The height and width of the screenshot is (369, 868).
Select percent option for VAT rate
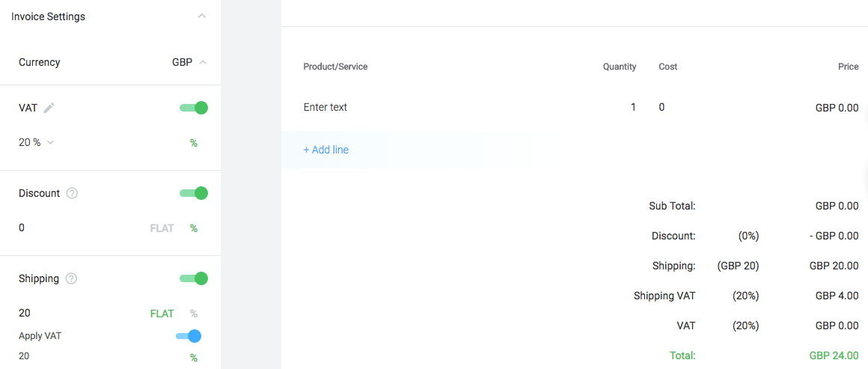coord(194,143)
